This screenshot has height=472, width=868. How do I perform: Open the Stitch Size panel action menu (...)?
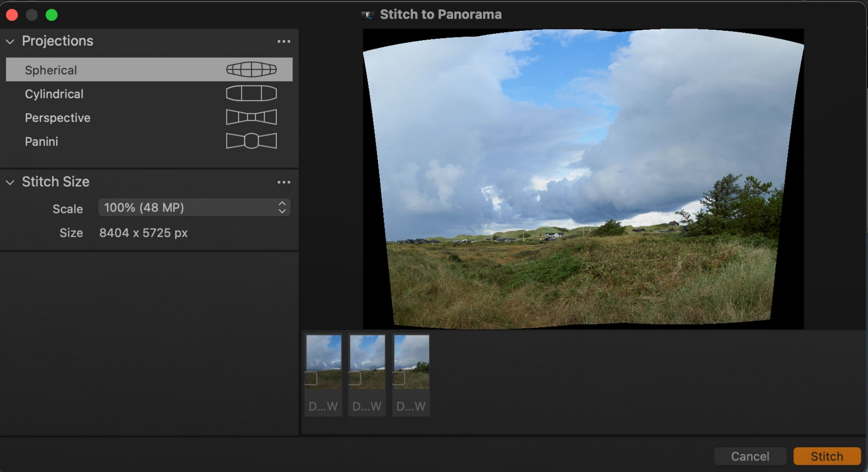pyautogui.click(x=283, y=182)
